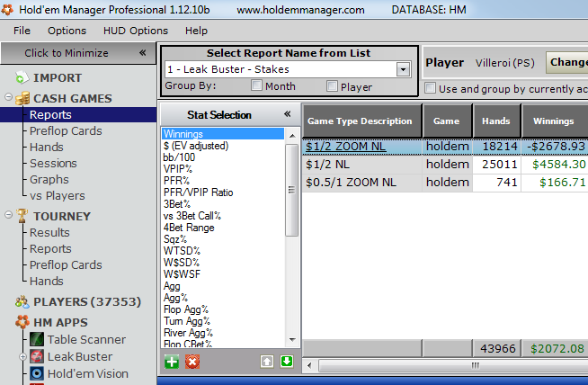Click the sidebar minimize double-chevron

142,52
